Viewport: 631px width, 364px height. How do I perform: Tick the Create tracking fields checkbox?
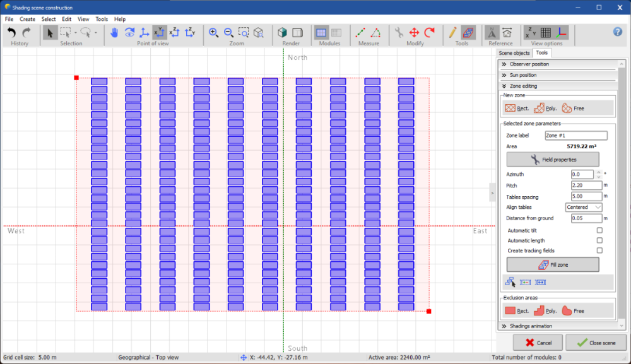(x=599, y=250)
